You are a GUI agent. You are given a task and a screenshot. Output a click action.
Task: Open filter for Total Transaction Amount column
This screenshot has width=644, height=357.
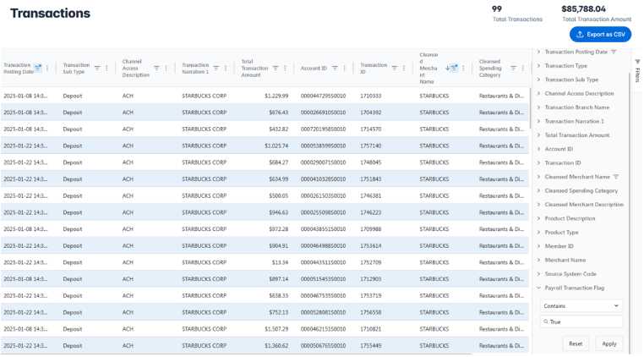[275, 68]
